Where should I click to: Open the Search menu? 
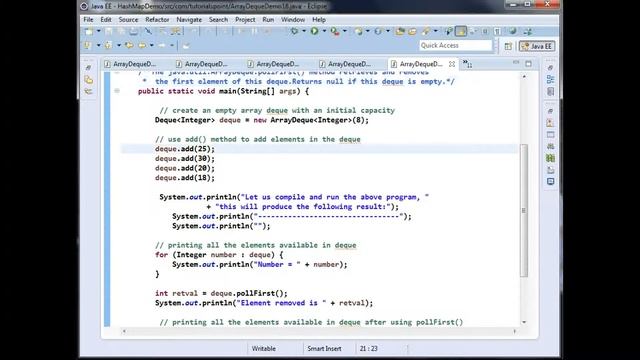tap(218, 20)
